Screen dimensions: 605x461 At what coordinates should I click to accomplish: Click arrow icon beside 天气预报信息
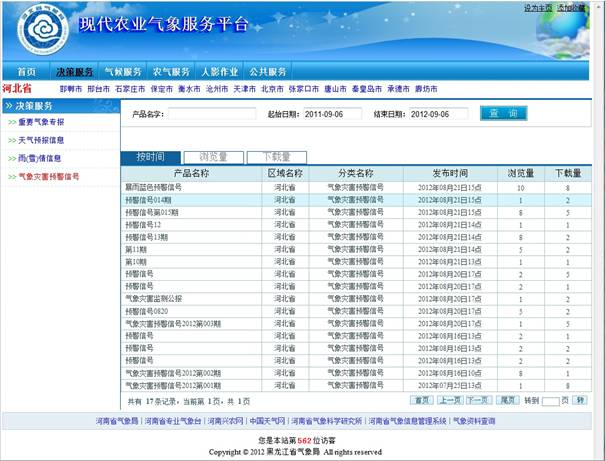pyautogui.click(x=10, y=140)
